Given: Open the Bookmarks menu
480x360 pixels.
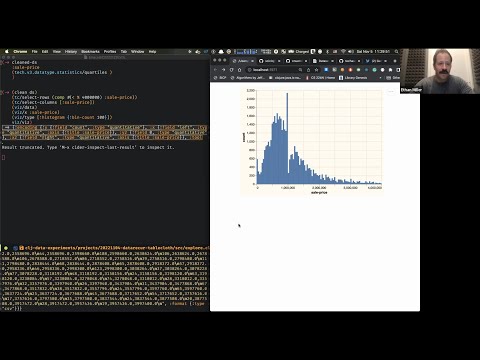Looking at the screenshot, I should 90,51.
